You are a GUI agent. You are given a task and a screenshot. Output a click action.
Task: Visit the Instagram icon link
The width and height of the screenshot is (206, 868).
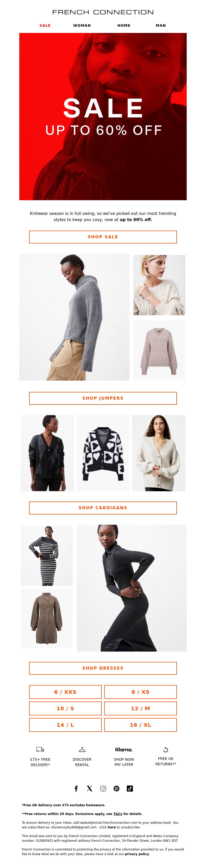[103, 788]
